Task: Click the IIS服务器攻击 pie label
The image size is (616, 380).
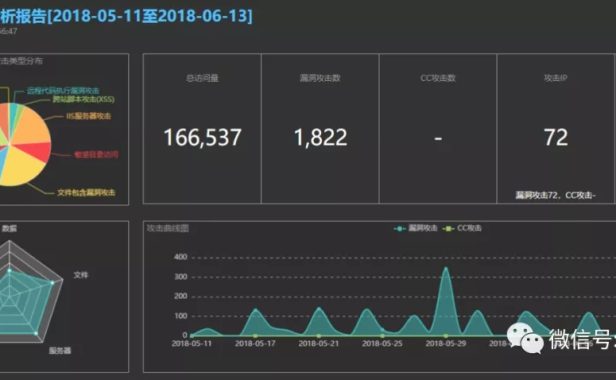Action: [x=88, y=116]
